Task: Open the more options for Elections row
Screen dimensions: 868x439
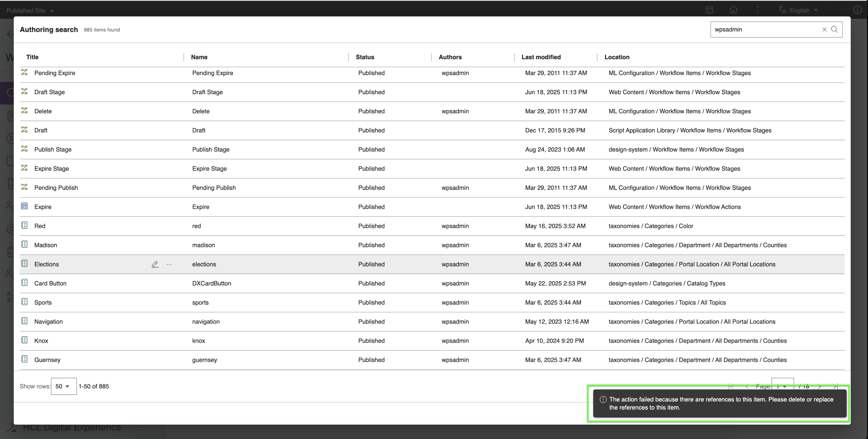Action: (169, 264)
